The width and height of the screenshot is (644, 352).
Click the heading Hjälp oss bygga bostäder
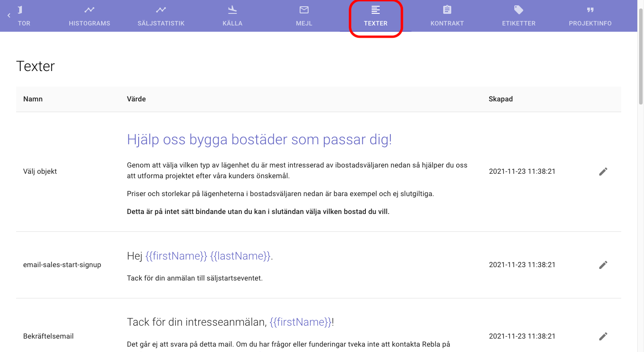point(259,139)
